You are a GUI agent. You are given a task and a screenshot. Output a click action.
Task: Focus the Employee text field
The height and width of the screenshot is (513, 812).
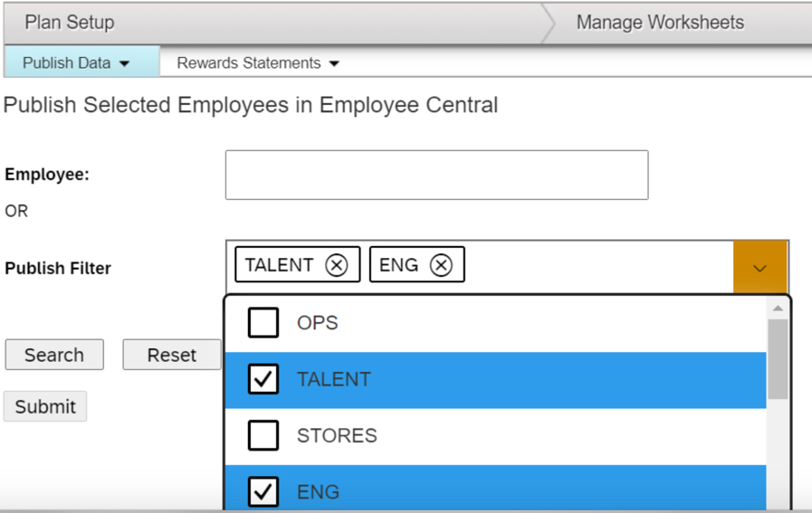point(436,175)
